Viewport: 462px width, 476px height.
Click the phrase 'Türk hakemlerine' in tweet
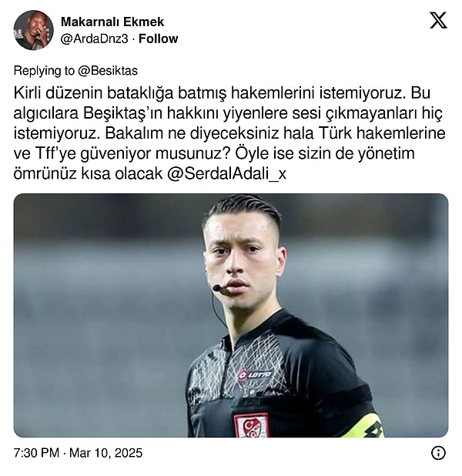382,133
